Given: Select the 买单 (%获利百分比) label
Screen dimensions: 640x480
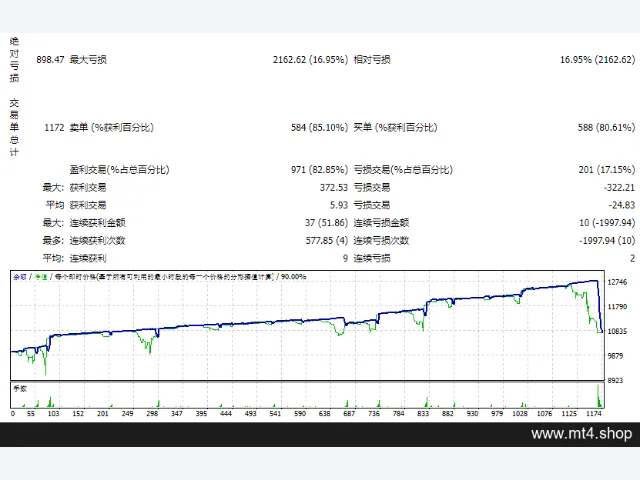Looking at the screenshot, I should pyautogui.click(x=395, y=127).
